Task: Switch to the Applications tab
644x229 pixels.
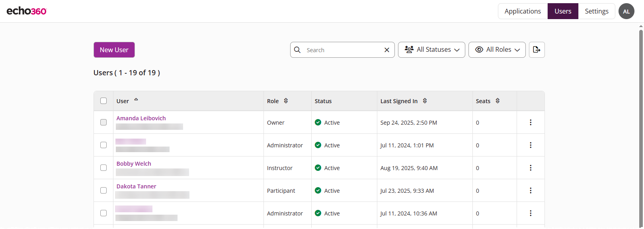Action: pyautogui.click(x=522, y=11)
